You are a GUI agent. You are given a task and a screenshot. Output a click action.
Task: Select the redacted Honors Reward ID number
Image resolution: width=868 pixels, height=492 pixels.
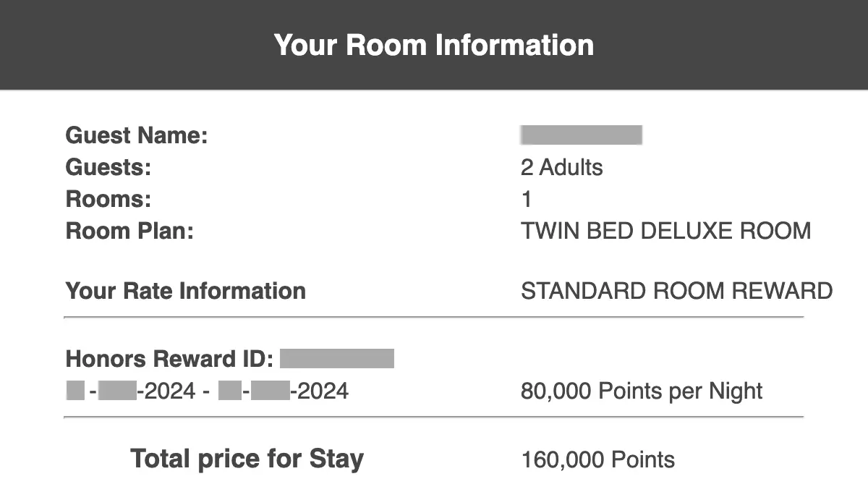click(337, 359)
